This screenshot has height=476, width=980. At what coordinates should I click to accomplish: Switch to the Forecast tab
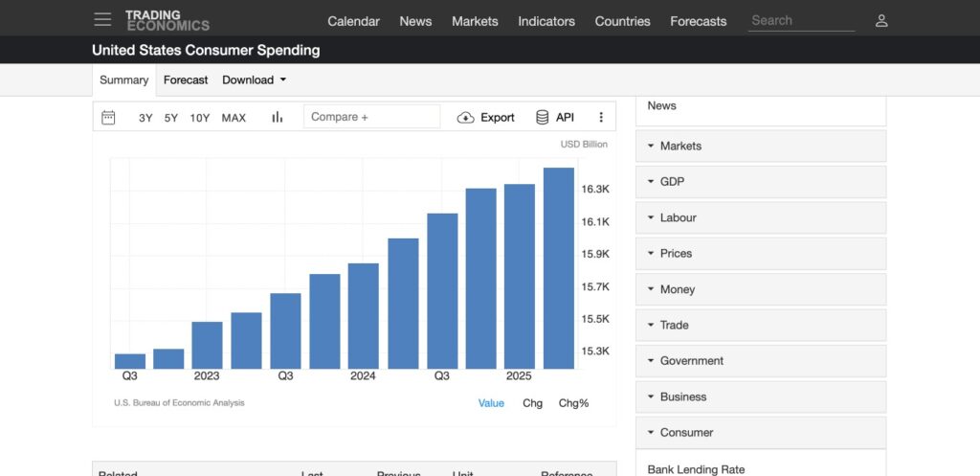(x=186, y=80)
